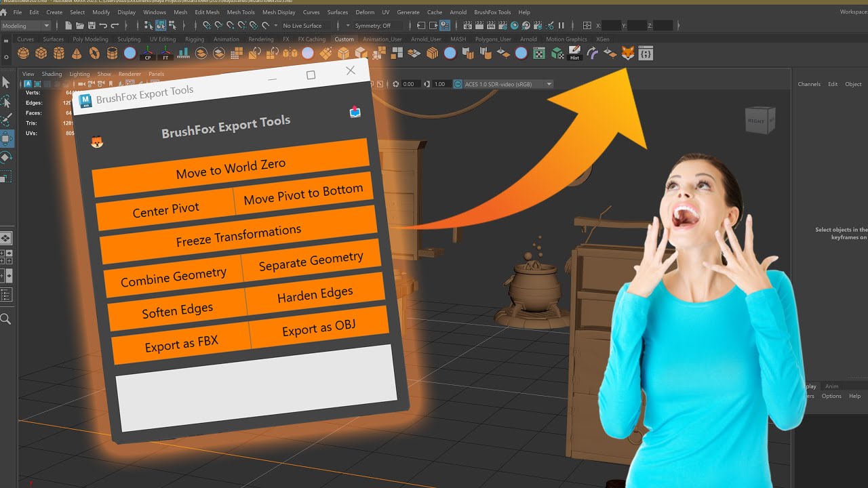Open the Channels menu in Channel Box

[809, 84]
